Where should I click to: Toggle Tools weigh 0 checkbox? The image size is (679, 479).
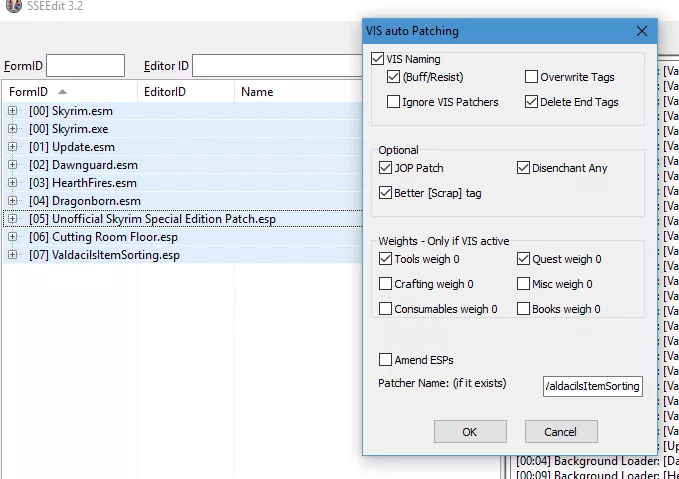[385, 259]
